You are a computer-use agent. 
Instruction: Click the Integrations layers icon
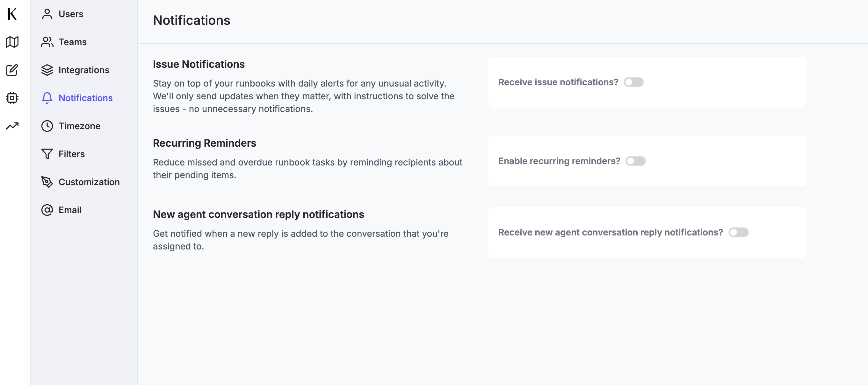point(47,70)
